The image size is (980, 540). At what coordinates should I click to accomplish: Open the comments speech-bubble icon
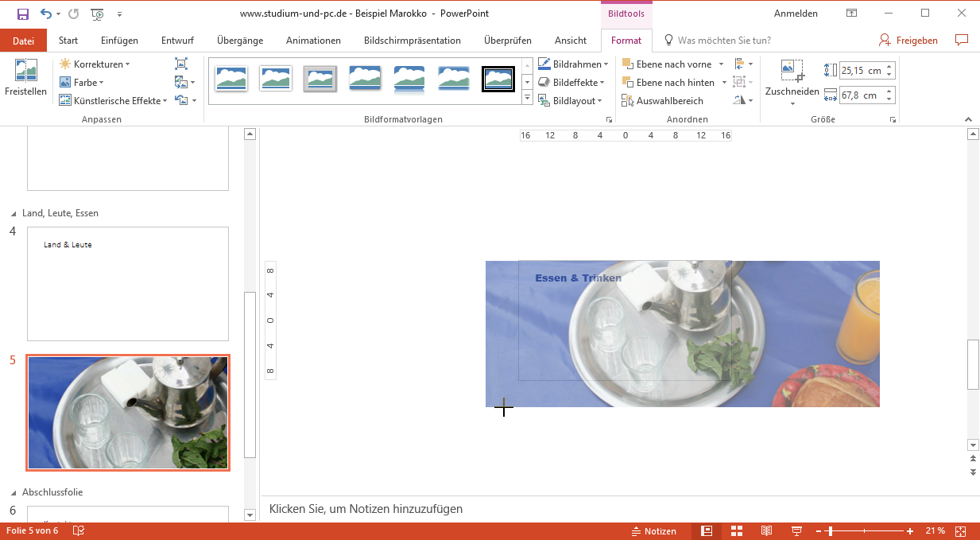(962, 41)
